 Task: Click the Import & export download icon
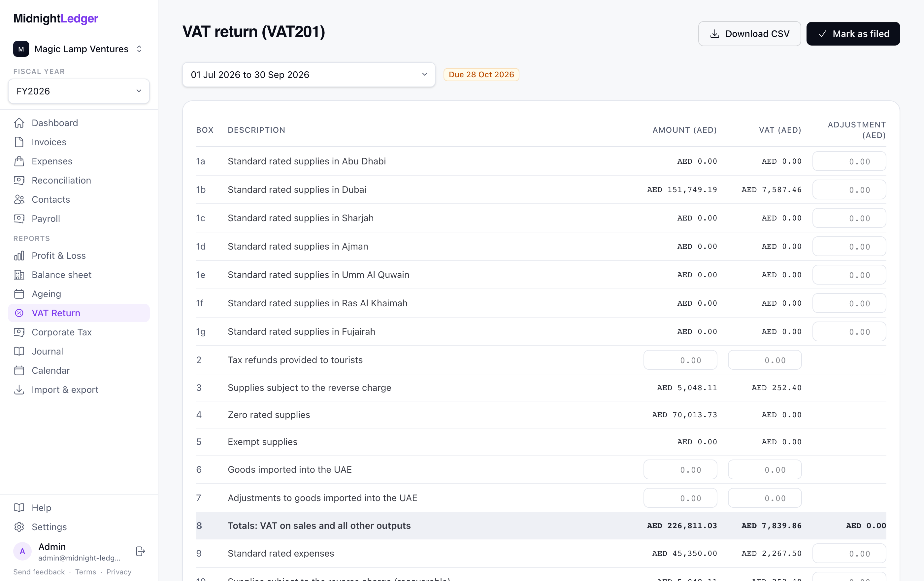(19, 390)
